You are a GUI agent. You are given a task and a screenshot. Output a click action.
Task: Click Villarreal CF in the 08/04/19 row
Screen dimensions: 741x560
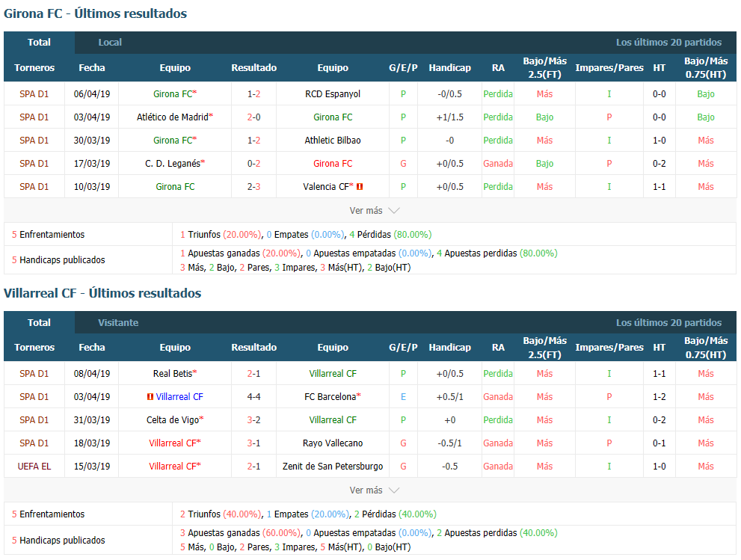(x=333, y=373)
